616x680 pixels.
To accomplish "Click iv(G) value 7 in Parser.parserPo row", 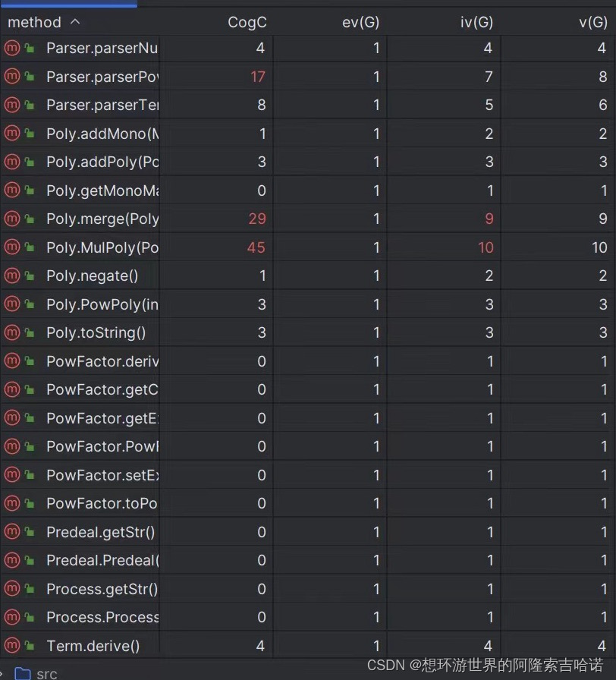I will pyautogui.click(x=489, y=77).
